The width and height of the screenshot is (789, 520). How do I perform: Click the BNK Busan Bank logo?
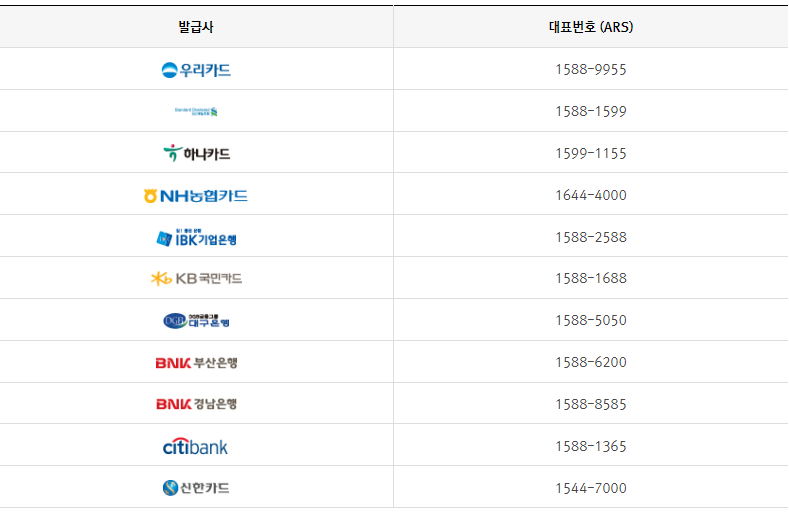[x=196, y=362]
